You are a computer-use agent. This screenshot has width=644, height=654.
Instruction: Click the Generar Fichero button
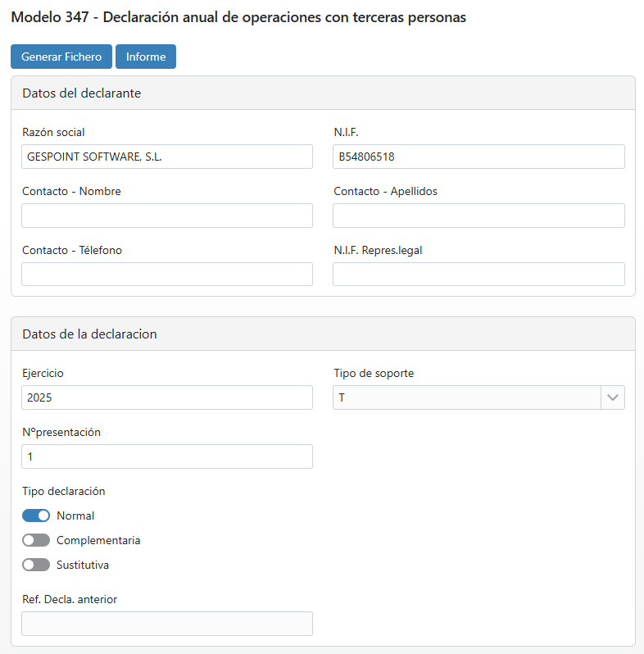pyautogui.click(x=61, y=57)
